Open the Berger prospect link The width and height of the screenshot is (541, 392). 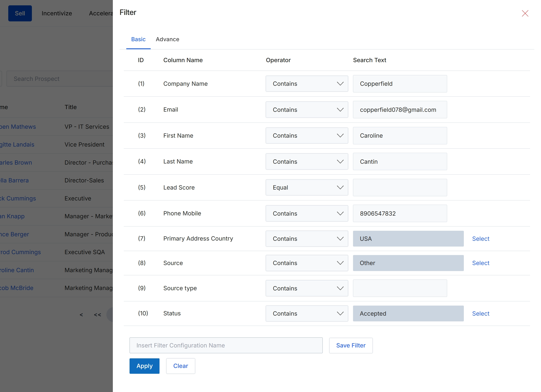click(14, 234)
